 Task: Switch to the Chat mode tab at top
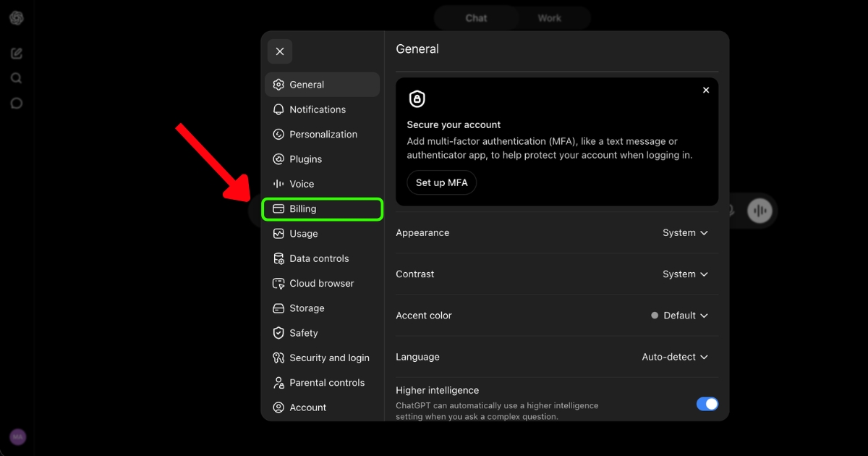coord(476,18)
